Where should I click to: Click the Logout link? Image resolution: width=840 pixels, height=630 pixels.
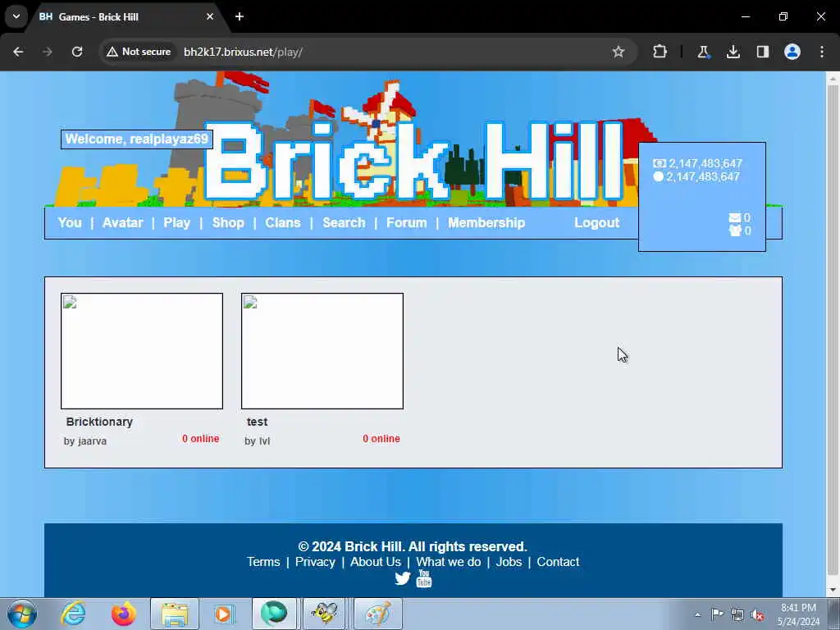tap(597, 223)
